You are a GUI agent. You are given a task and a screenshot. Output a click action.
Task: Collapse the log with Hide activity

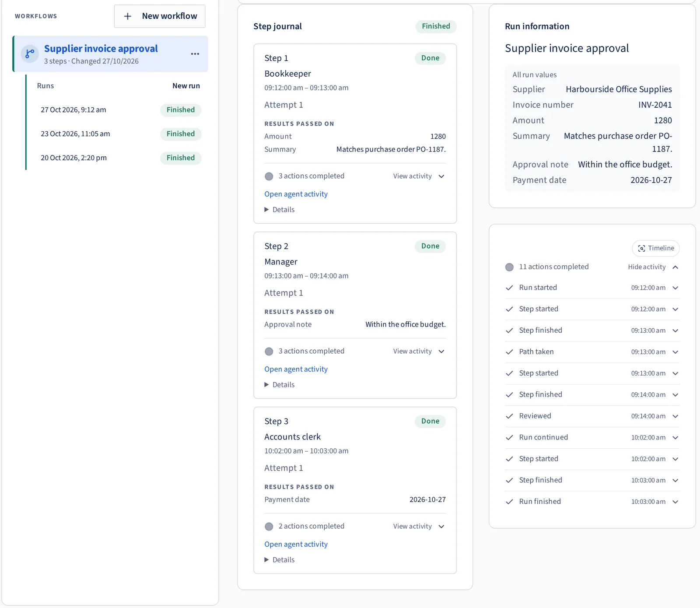click(653, 267)
